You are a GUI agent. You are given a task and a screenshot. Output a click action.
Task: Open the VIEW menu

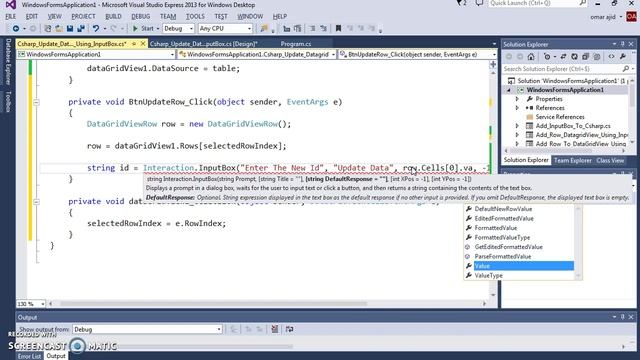coord(54,16)
